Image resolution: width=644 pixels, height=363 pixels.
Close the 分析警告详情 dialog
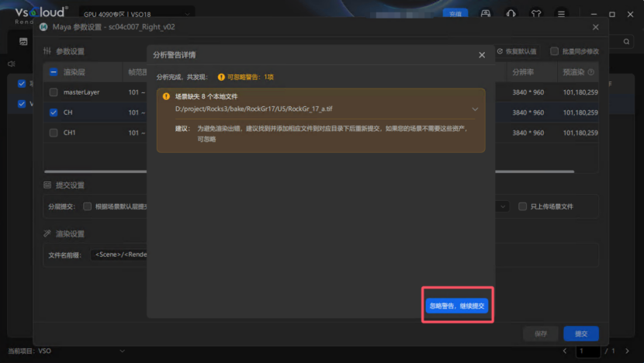482,55
